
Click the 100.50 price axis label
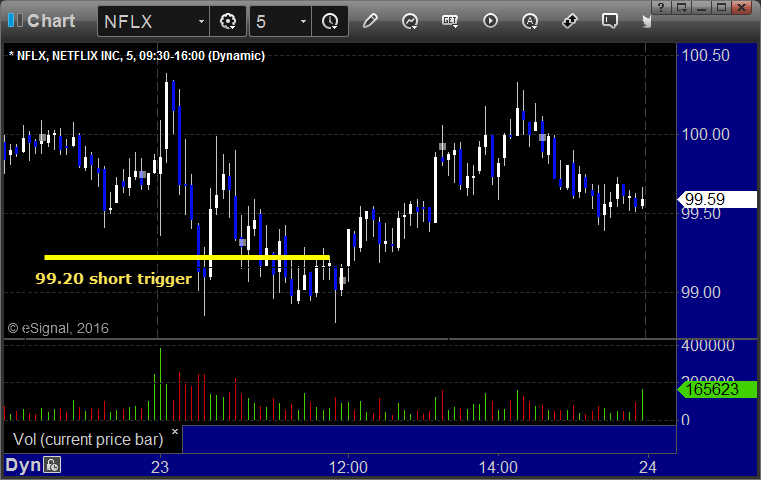tap(705, 55)
